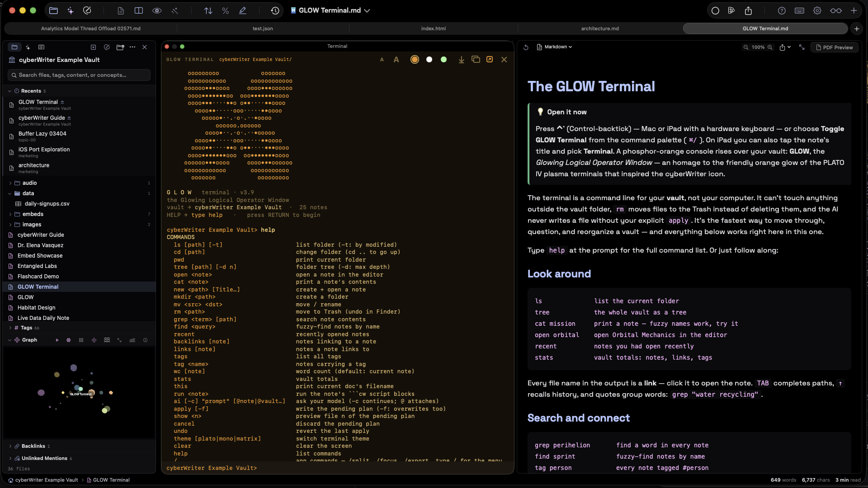
Task: Collapse the Recents section
Action: point(10,91)
